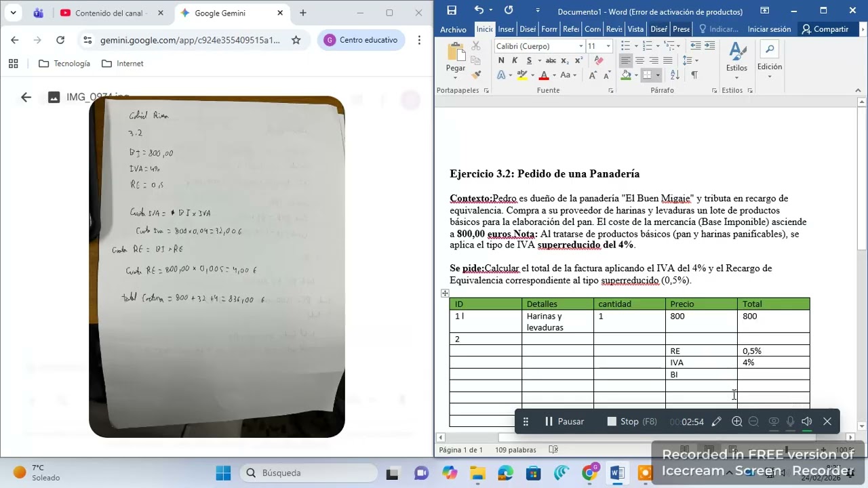Open the borders dropdown arrow

[x=658, y=75]
